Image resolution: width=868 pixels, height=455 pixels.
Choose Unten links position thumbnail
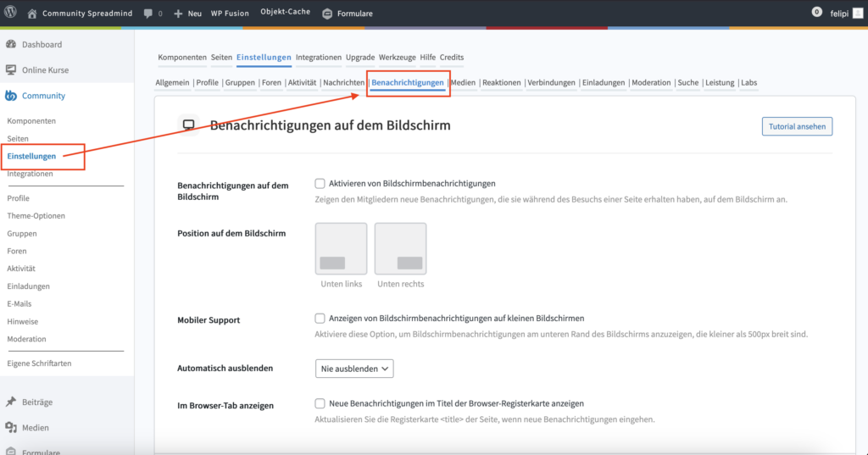point(341,248)
